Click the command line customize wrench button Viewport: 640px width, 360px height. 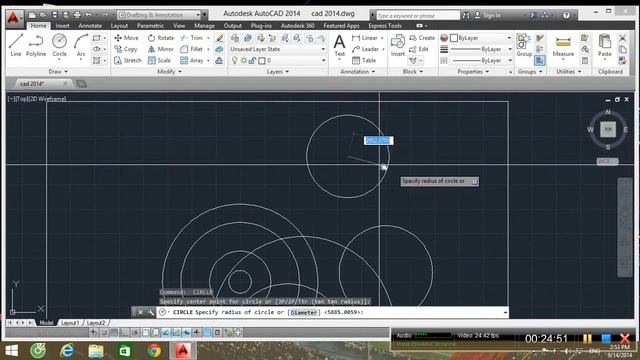click(151, 312)
